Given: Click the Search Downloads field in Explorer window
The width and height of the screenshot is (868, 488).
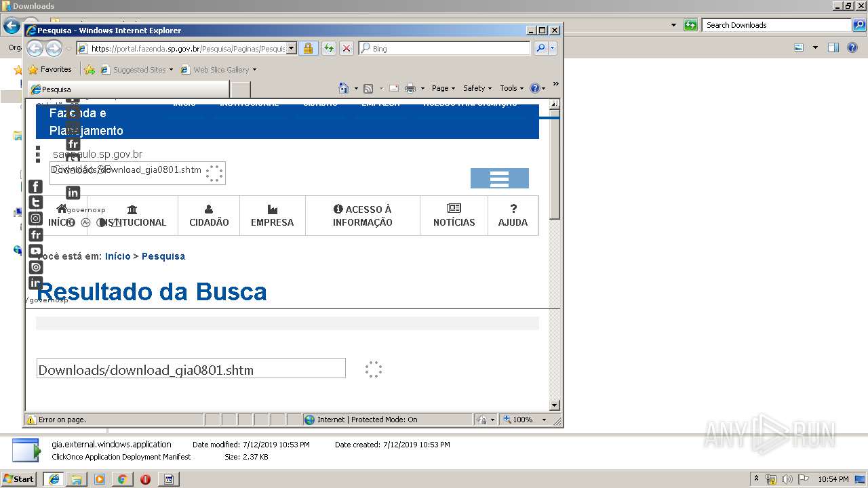Looking at the screenshot, I should coord(777,25).
